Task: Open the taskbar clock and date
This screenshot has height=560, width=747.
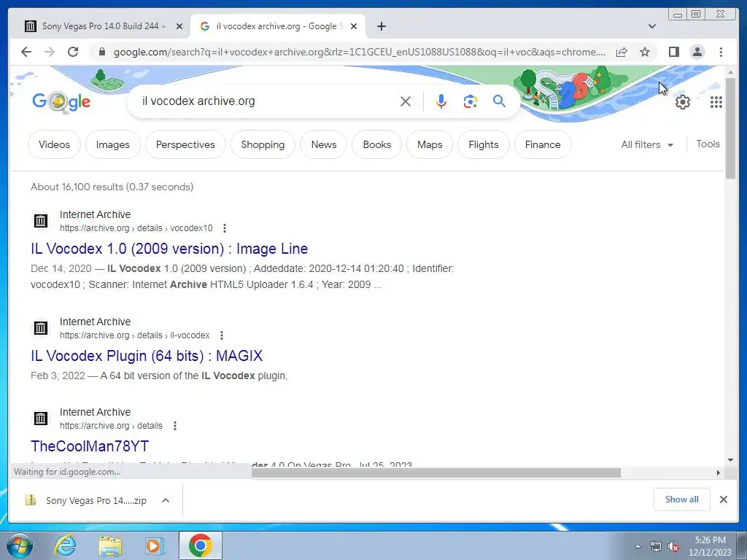Action: click(710, 546)
